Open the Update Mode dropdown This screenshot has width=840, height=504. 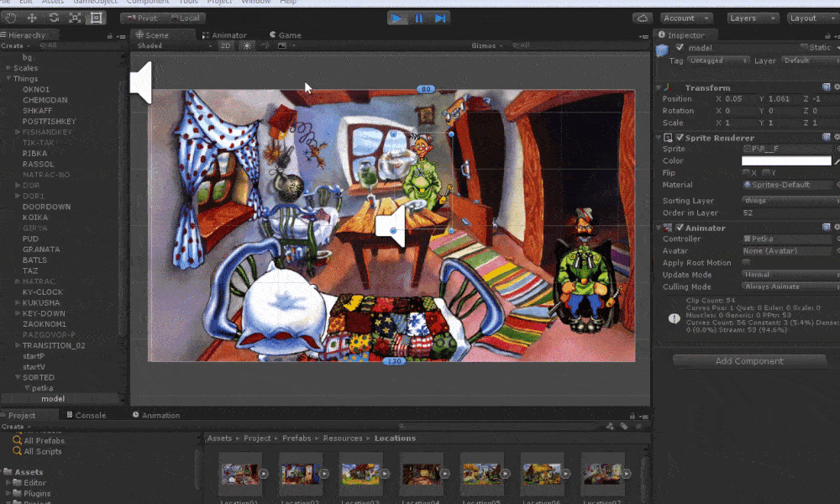pyautogui.click(x=790, y=274)
